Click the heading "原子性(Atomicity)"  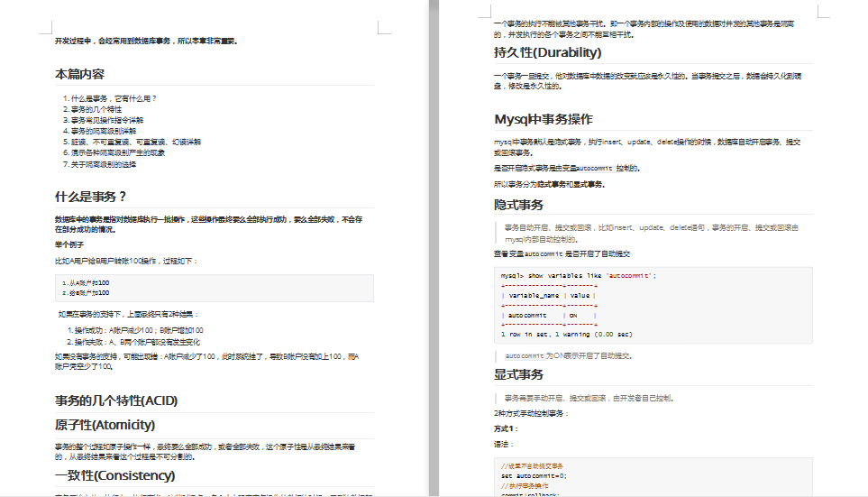[105, 425]
